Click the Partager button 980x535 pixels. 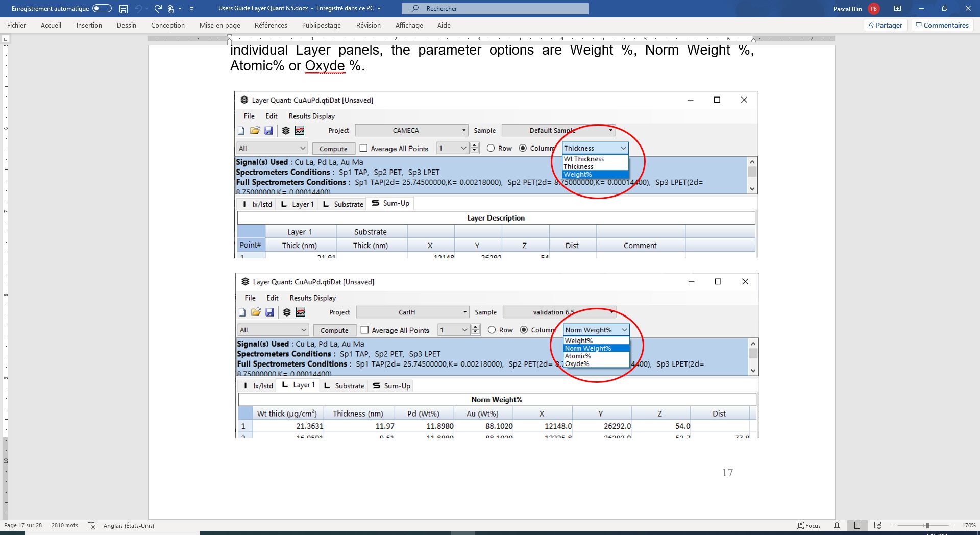point(885,25)
